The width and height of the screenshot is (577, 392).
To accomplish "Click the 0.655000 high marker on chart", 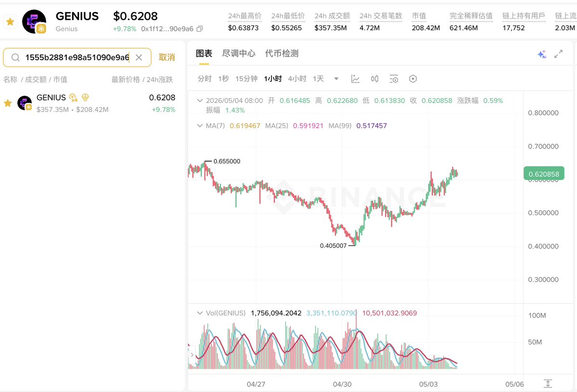I will tap(227, 162).
